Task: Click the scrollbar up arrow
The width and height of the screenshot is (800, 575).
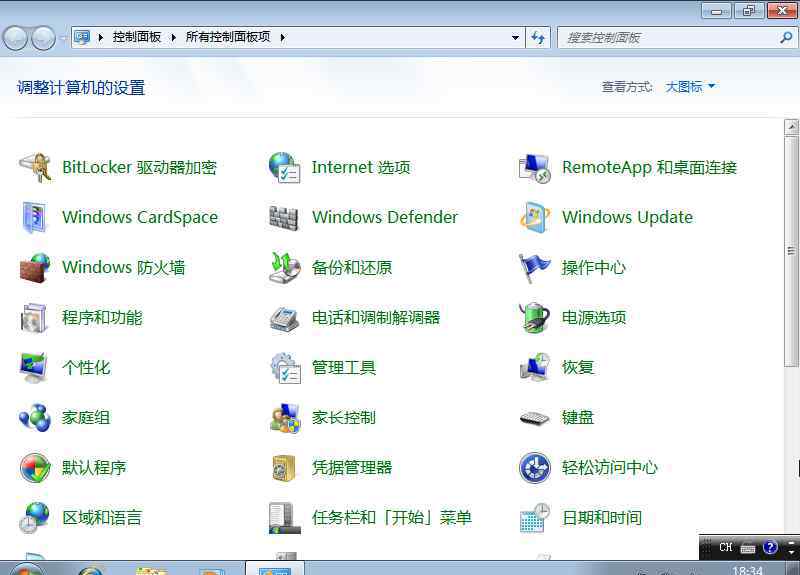Action: pos(791,127)
